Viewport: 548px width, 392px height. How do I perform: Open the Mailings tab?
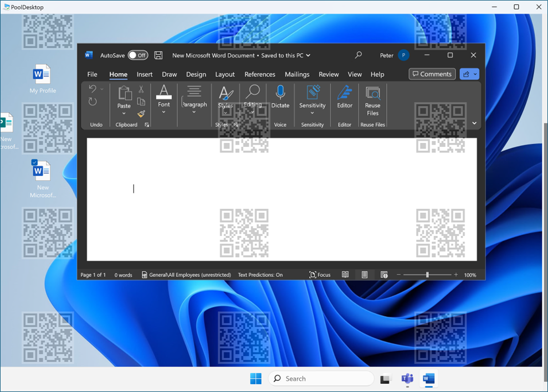click(x=297, y=74)
